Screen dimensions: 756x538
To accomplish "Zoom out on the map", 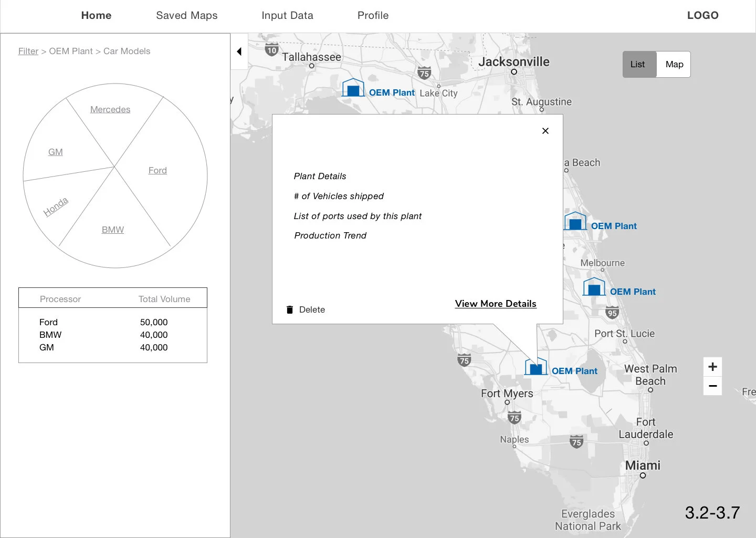I will (712, 386).
